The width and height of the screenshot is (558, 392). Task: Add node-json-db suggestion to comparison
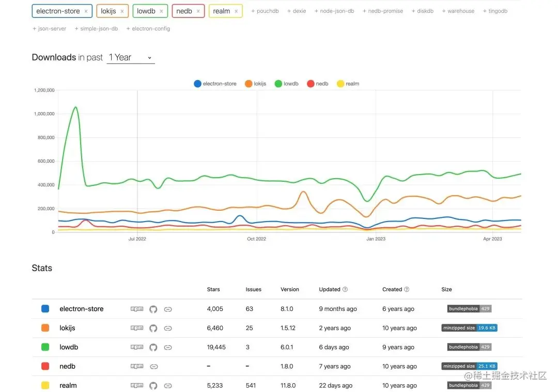[x=334, y=11]
